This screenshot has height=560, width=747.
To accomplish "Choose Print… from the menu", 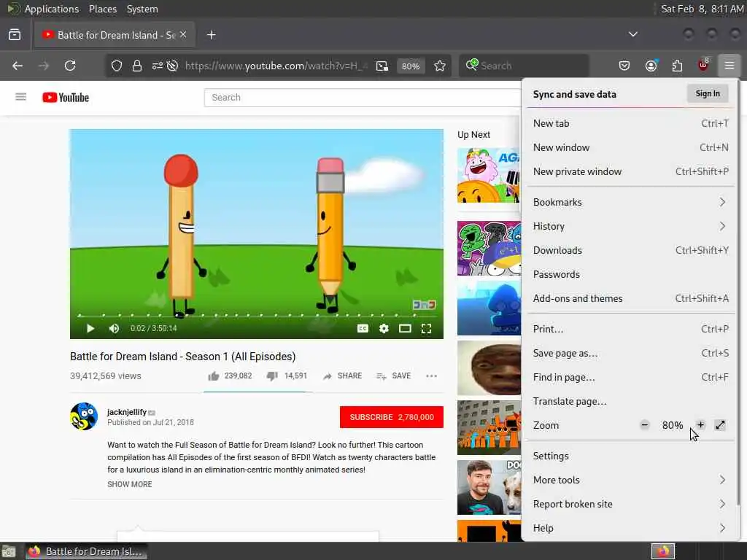I will coord(631,329).
